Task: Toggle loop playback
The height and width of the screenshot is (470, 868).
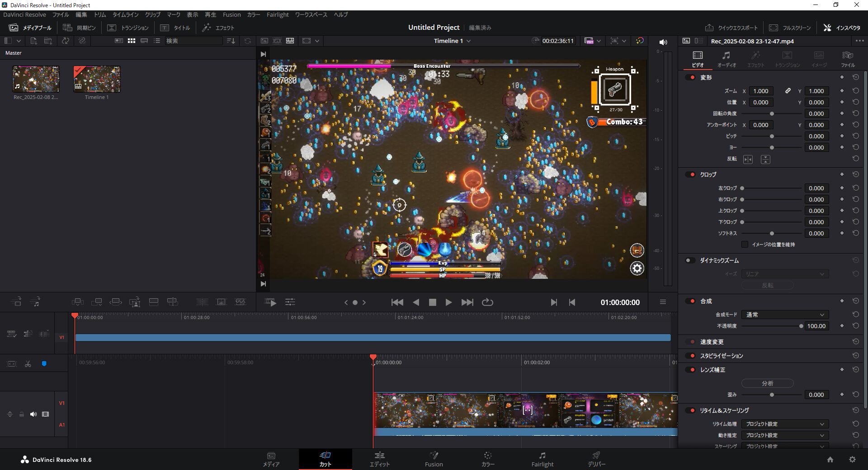Action: click(487, 302)
